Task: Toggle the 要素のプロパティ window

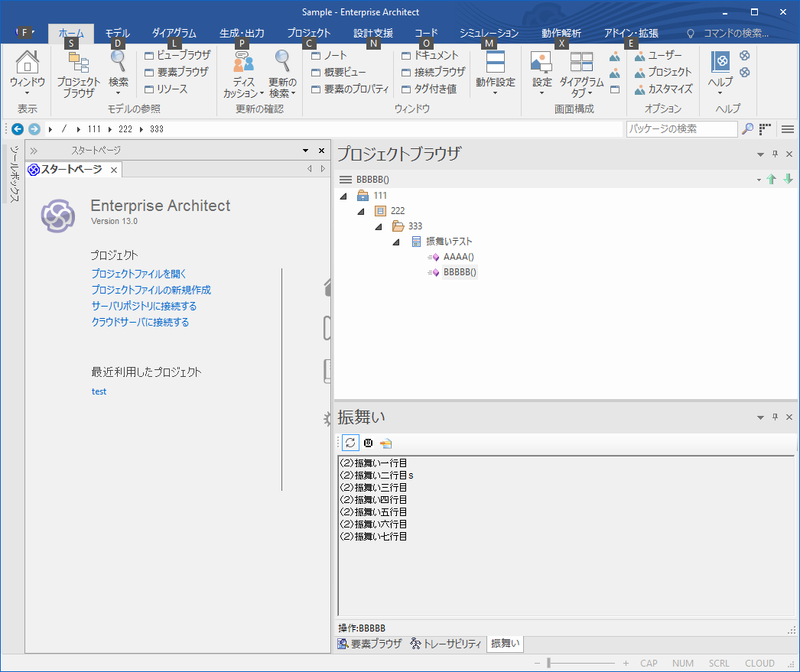Action: [x=350, y=89]
